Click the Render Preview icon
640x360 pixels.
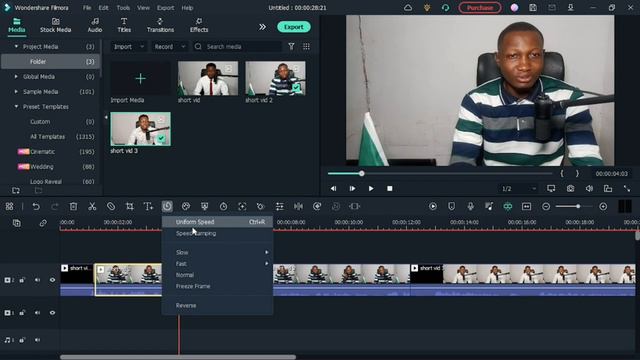coord(433,207)
